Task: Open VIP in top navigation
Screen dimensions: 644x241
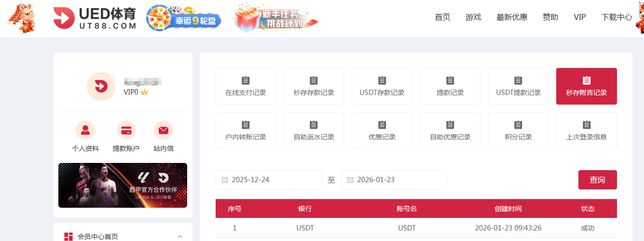Action: (x=580, y=17)
